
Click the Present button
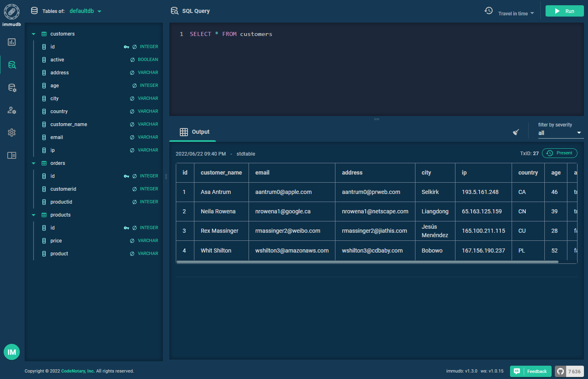coord(560,153)
